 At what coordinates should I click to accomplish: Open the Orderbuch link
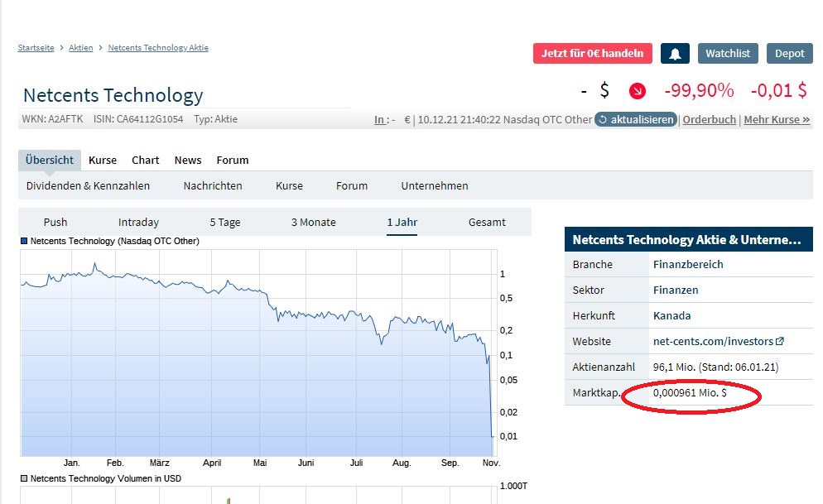709,120
